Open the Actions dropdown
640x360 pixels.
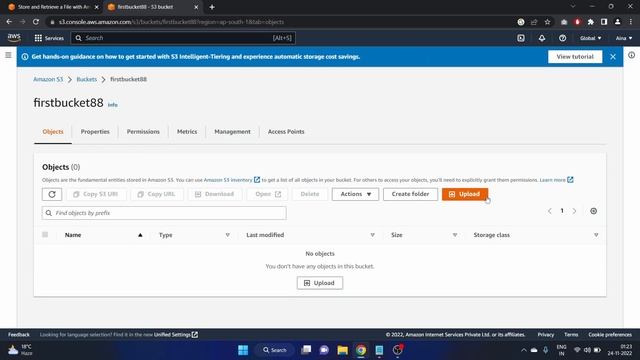[356, 194]
